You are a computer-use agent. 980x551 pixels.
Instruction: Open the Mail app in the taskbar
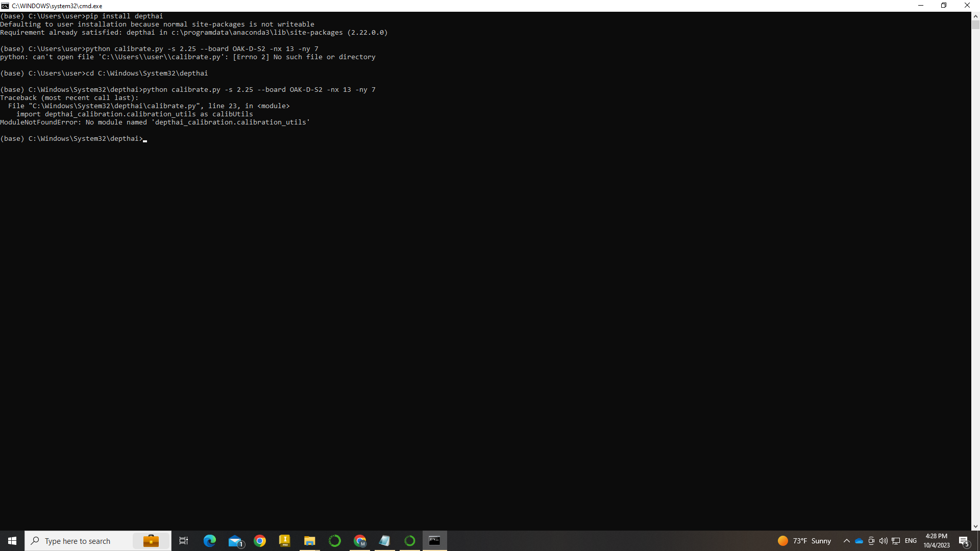click(235, 541)
